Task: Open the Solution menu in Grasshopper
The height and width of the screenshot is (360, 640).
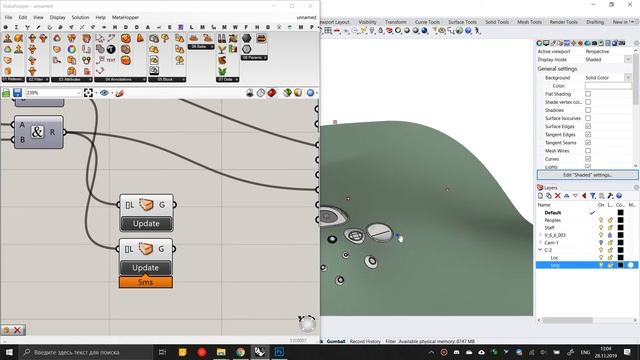Action: pos(80,18)
